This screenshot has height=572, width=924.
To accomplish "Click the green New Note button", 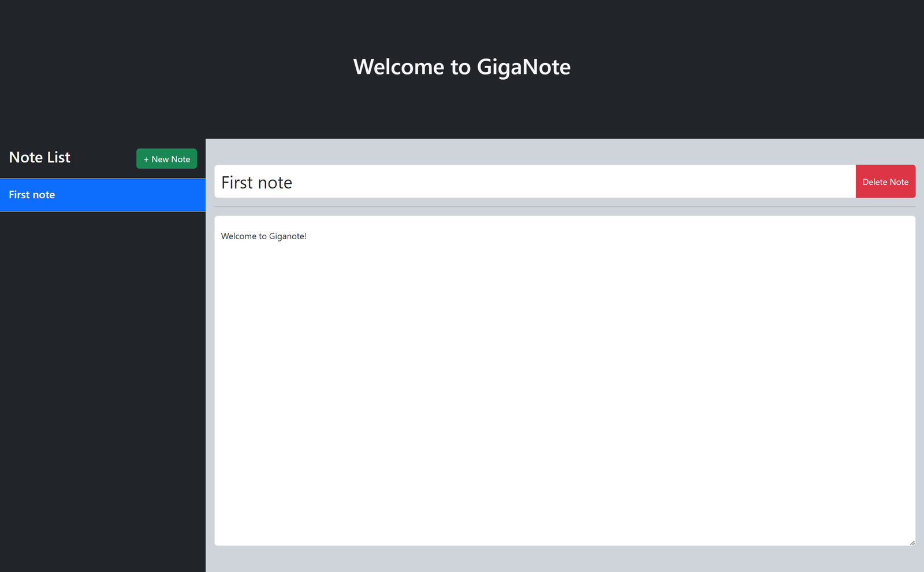I will click(x=166, y=159).
